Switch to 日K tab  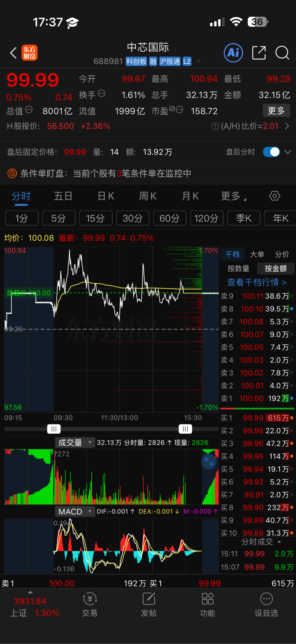[x=106, y=196]
